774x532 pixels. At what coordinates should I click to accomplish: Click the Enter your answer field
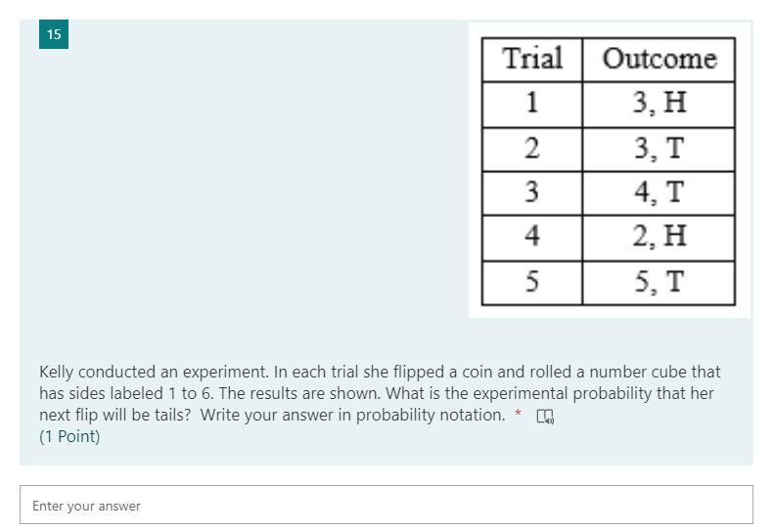tap(387, 506)
